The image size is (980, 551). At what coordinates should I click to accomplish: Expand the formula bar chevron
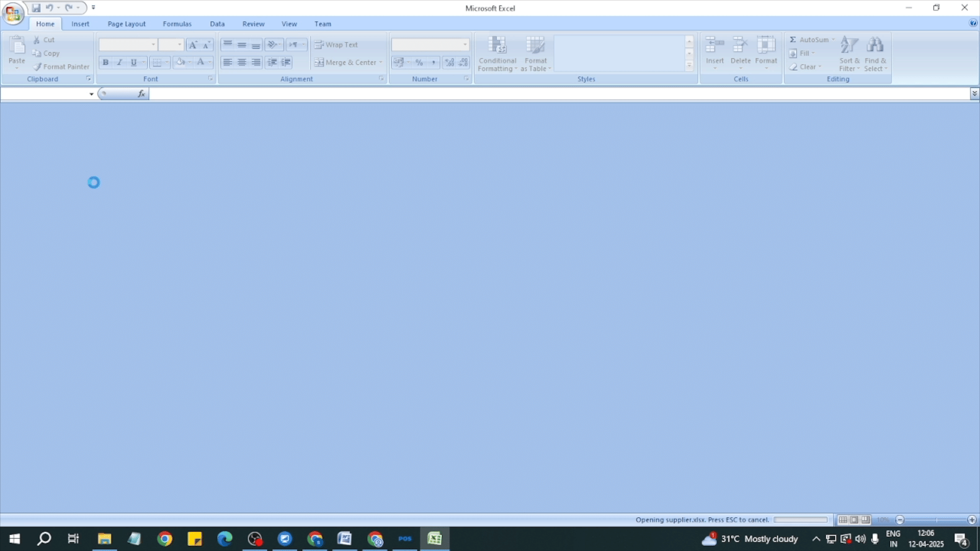[x=974, y=93]
